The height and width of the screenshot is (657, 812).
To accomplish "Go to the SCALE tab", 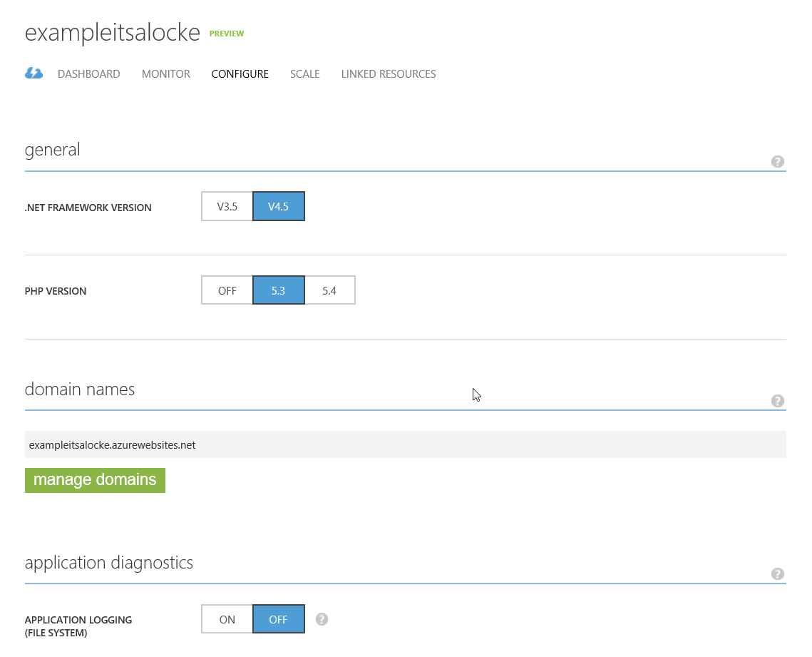I will coord(304,73).
